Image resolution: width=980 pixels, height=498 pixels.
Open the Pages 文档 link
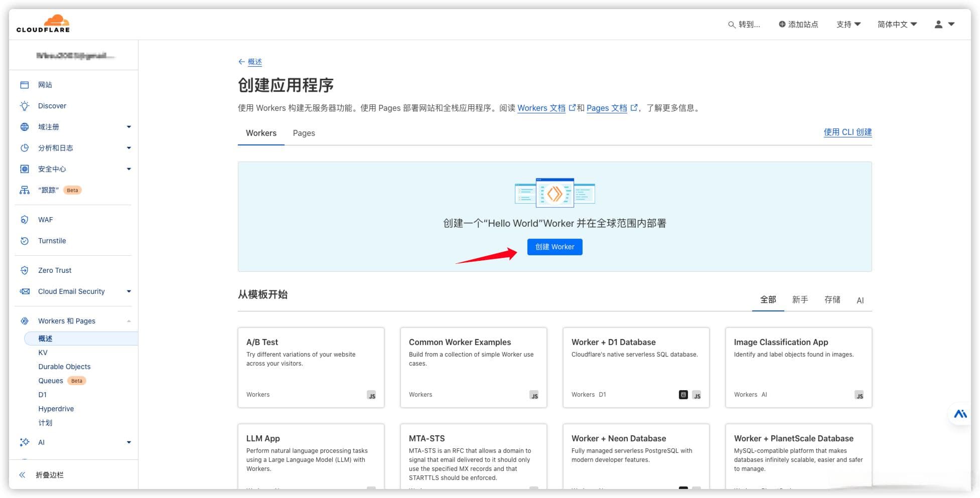607,108
